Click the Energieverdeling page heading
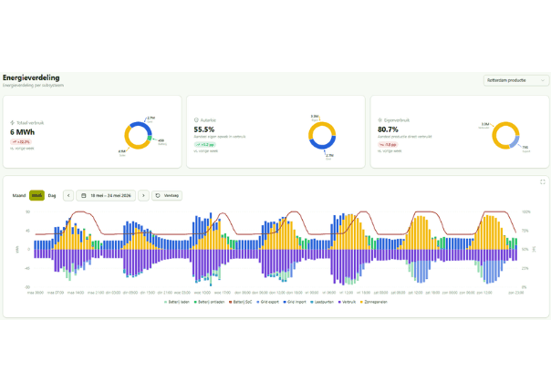The image size is (551, 392). tap(31, 77)
